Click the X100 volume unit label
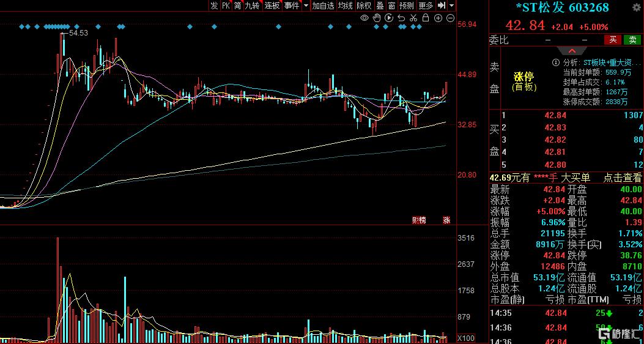644x344 pixels. (x=466, y=338)
